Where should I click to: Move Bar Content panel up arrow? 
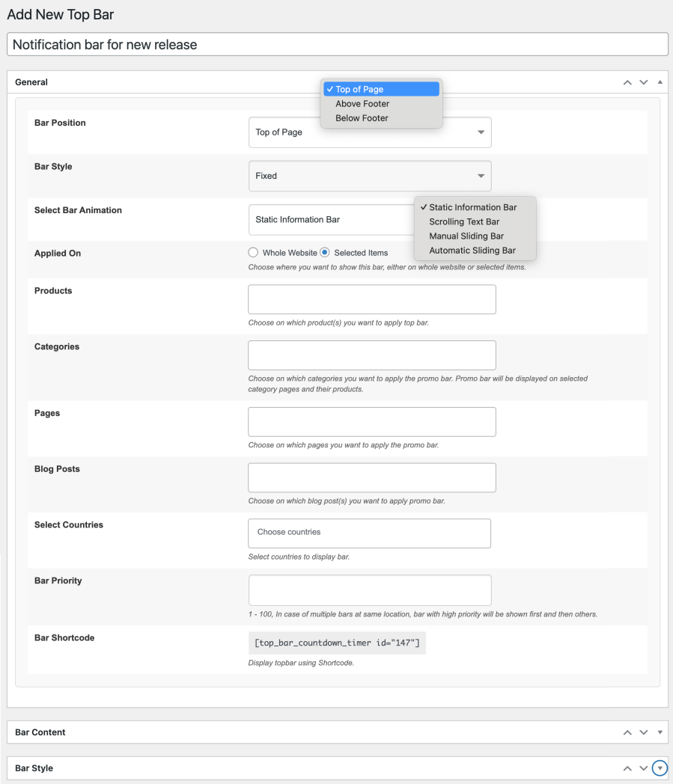point(627,732)
